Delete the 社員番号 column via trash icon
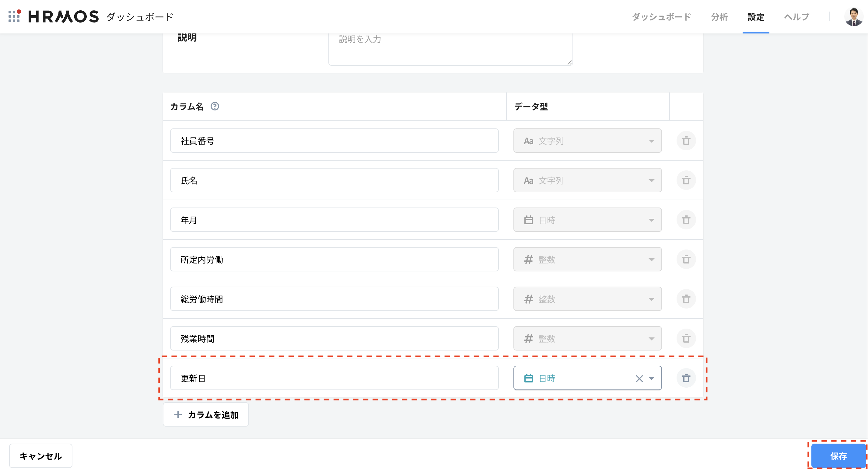 [686, 141]
